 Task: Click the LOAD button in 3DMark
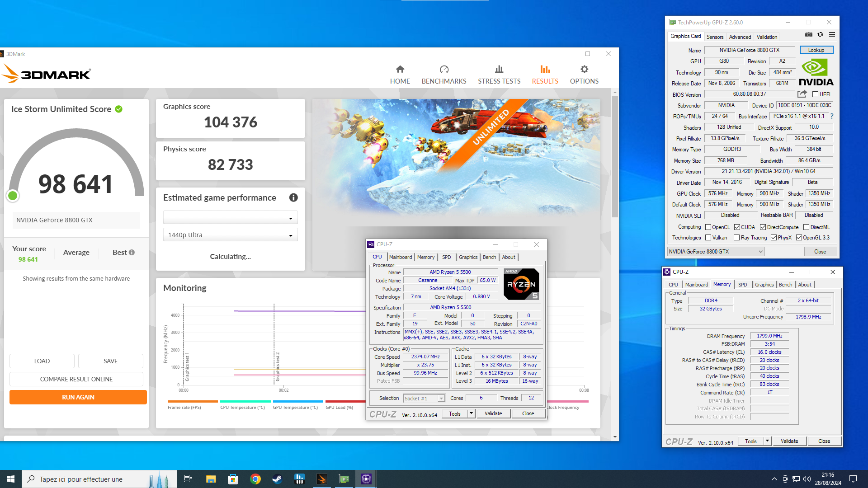pos(42,361)
